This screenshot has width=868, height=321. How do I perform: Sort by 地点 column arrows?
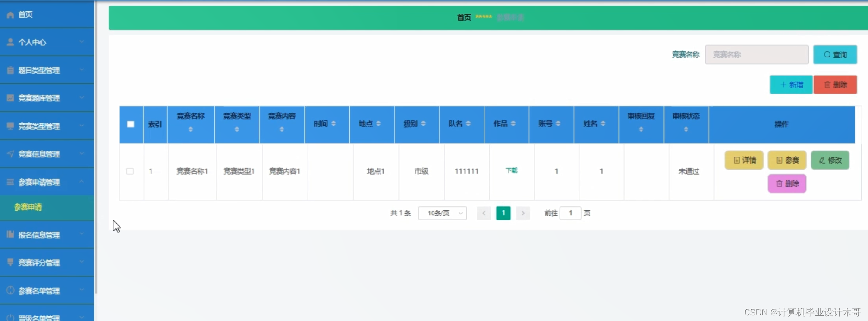click(378, 124)
